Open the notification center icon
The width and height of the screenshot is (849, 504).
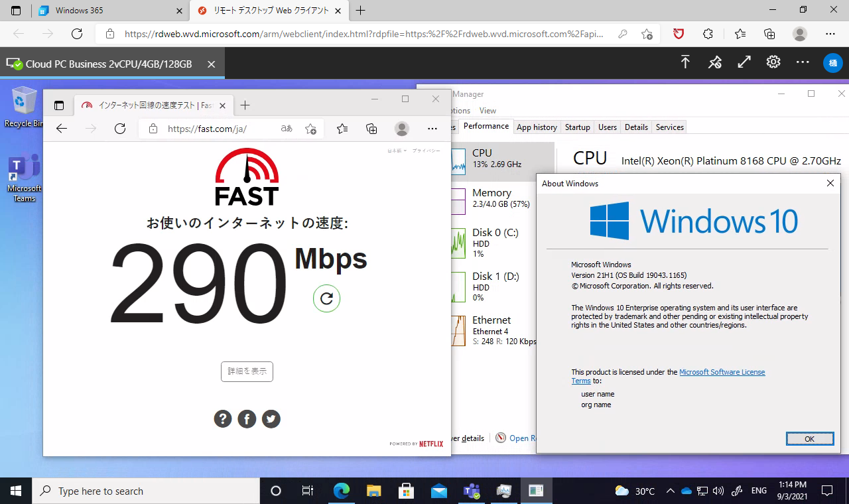[x=827, y=491]
